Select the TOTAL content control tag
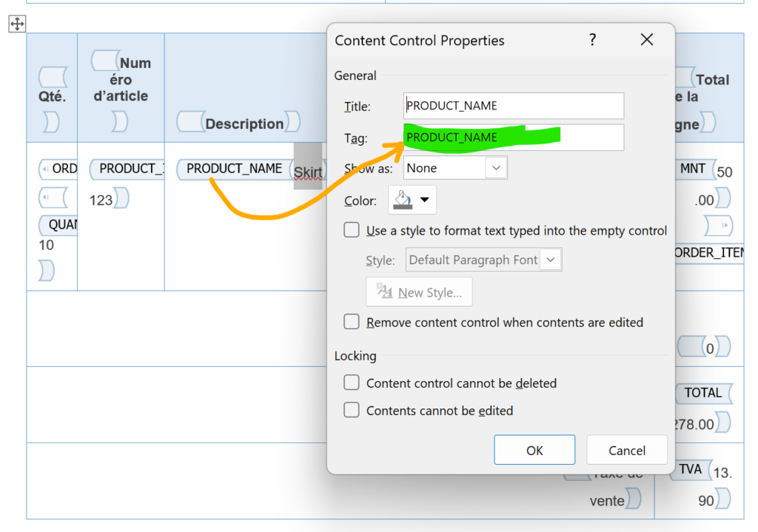Viewport: 758px width, 532px height. 703,393
